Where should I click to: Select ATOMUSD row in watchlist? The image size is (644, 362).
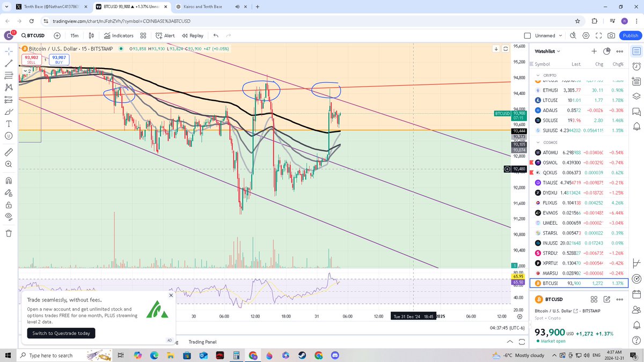(580, 152)
